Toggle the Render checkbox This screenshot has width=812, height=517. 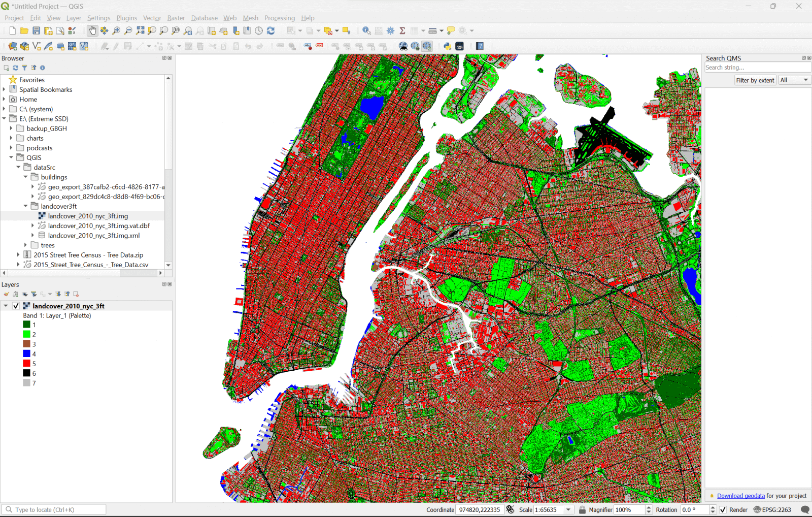pos(723,510)
